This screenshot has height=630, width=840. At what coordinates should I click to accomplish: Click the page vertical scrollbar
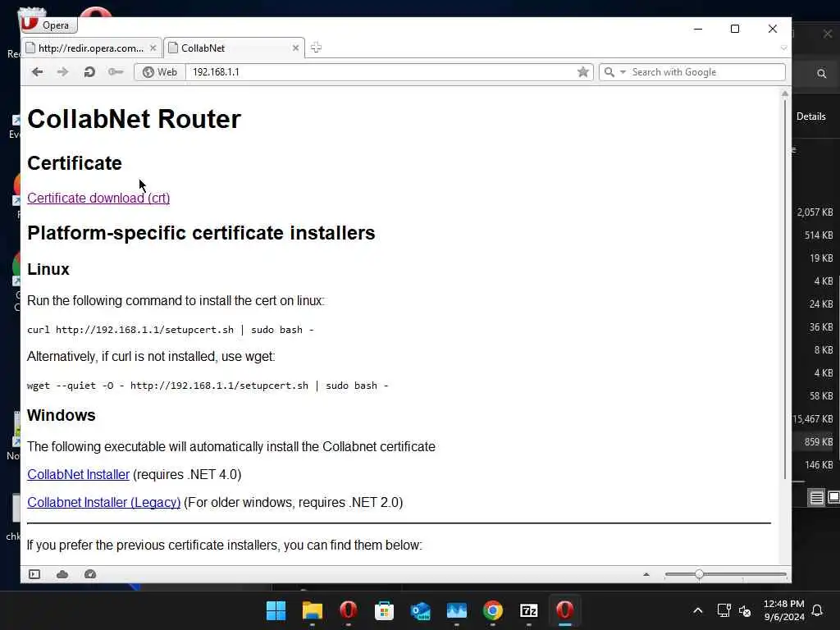click(x=785, y=290)
